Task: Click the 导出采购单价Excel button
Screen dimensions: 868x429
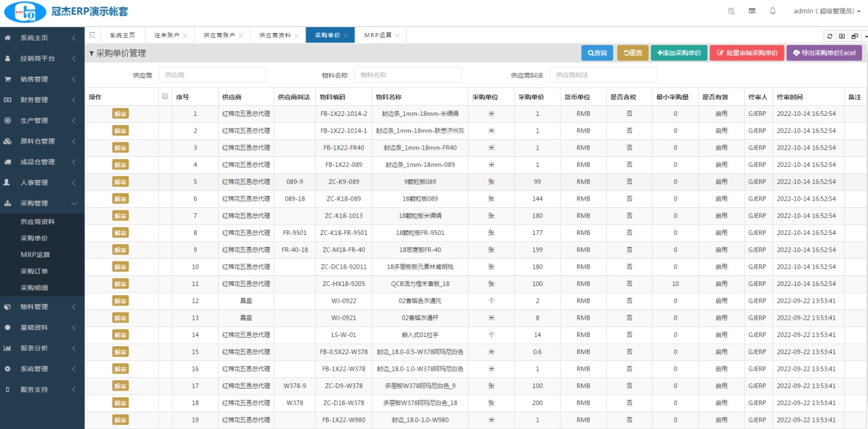Action: pos(824,53)
